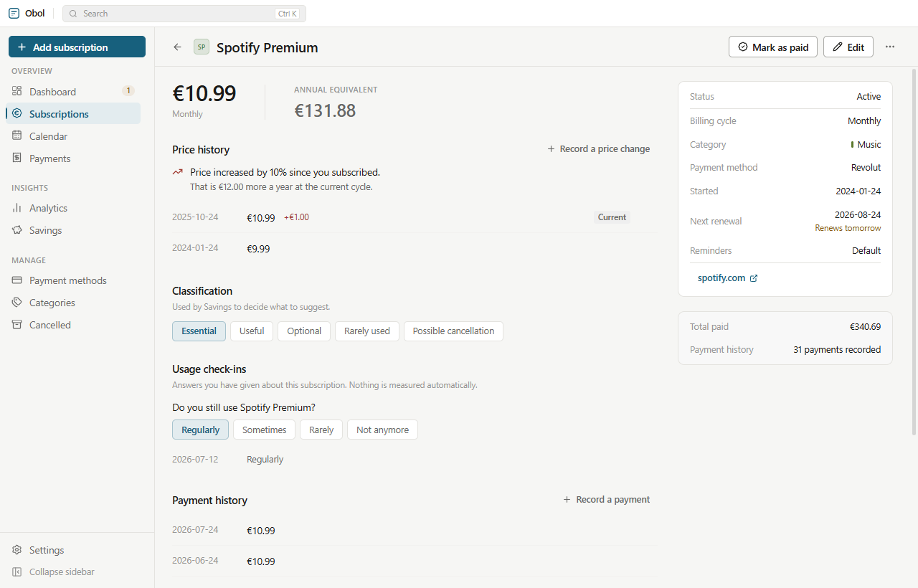
Task: Click the price increase trend arrow icon
Action: coord(177,172)
